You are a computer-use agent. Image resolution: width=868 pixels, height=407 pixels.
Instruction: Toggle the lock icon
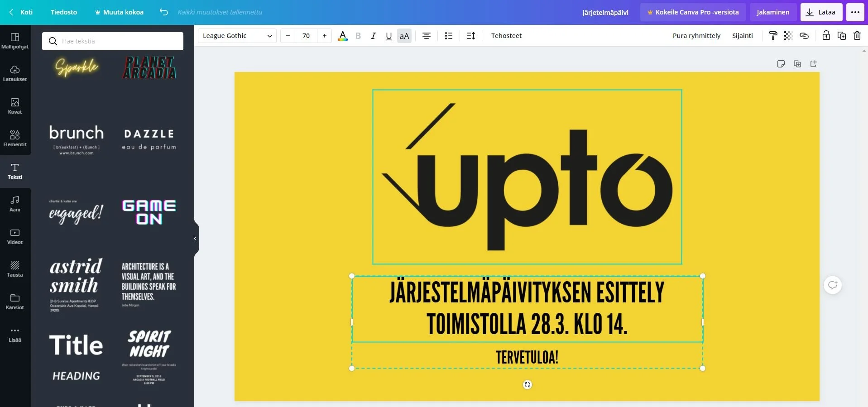(x=826, y=36)
